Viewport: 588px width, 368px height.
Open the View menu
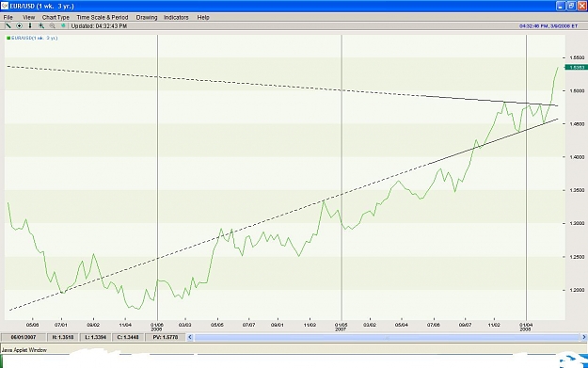tap(28, 17)
